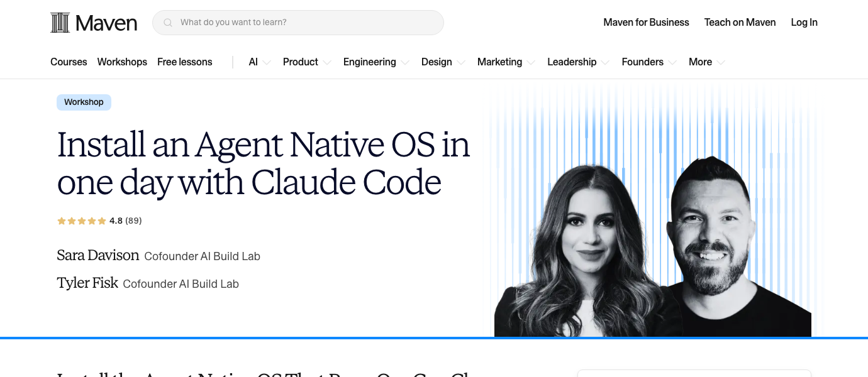Click the workshop title heading
Screen dimensions: 868x377
[264, 164]
